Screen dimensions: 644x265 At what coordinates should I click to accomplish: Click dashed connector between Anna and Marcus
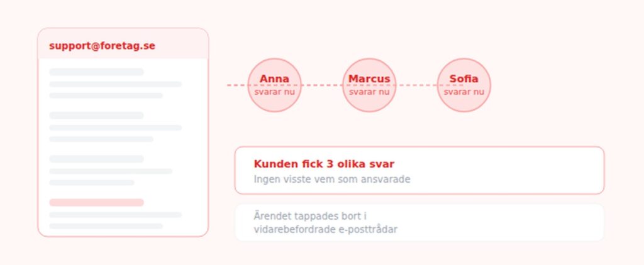coord(321,85)
